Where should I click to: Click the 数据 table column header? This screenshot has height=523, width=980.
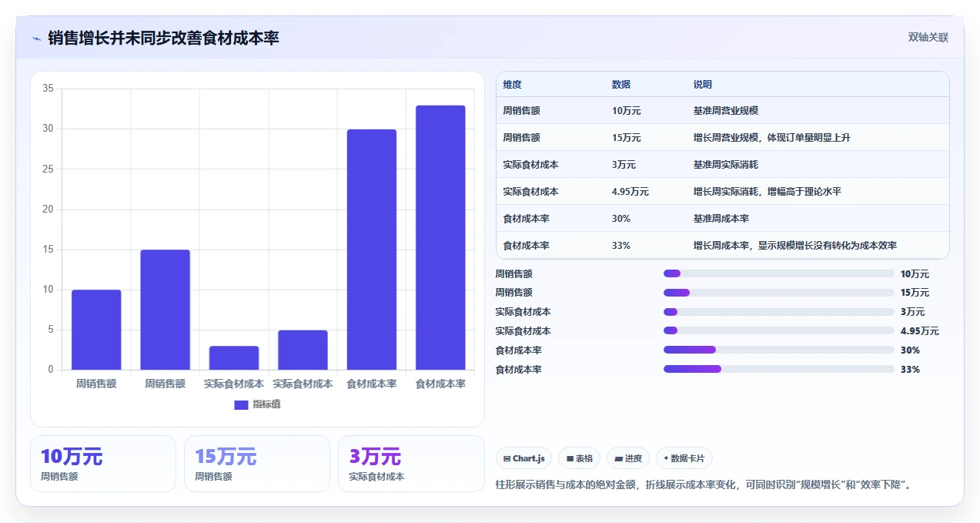[x=621, y=85]
